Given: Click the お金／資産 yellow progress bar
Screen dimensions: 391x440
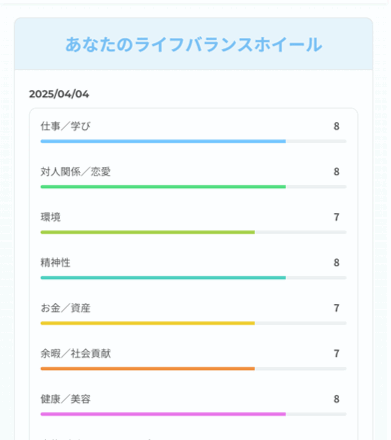Looking at the screenshot, I should point(193,323).
